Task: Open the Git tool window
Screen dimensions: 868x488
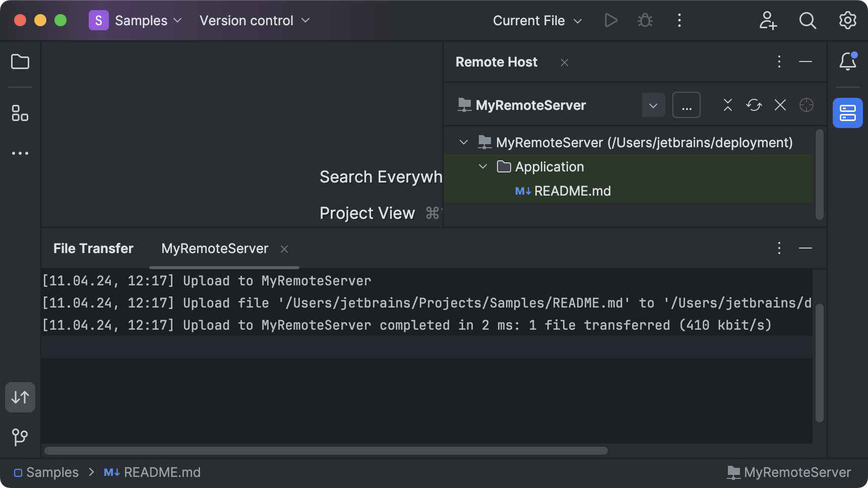Action: tap(20, 437)
